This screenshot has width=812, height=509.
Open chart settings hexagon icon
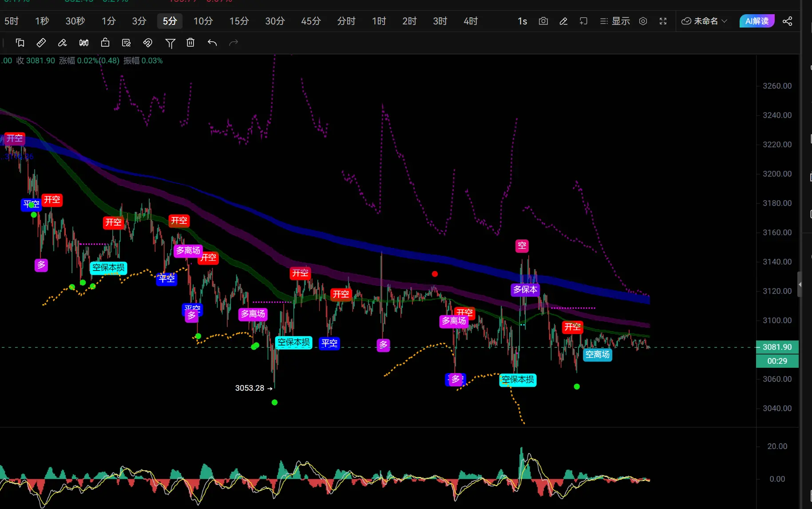(643, 21)
